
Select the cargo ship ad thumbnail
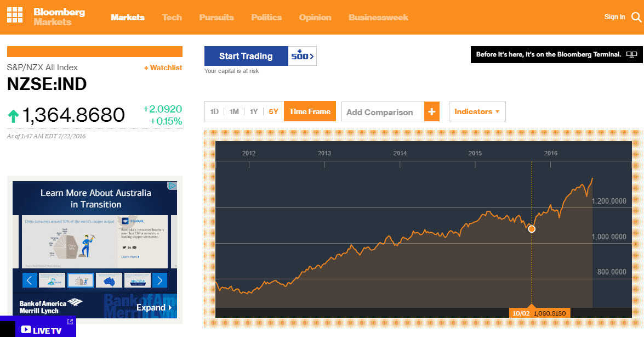point(137,280)
